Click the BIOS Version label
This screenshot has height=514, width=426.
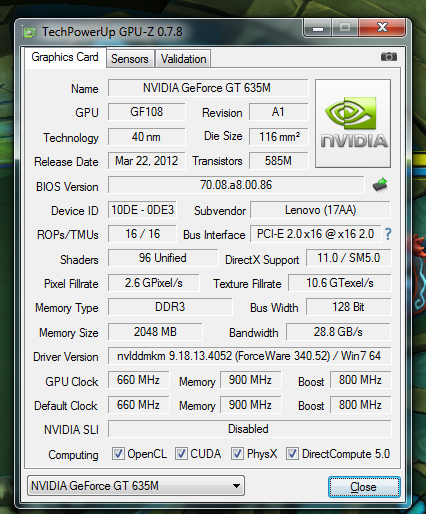67,187
